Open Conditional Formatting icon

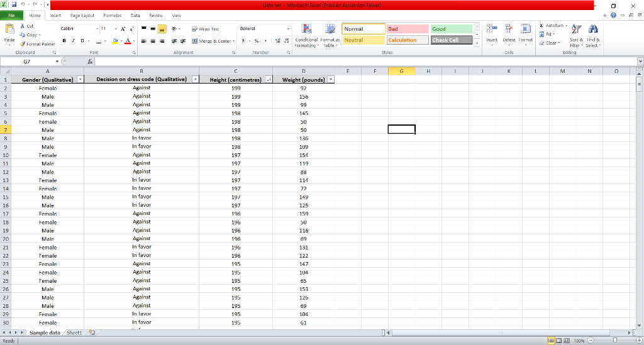tap(306, 30)
